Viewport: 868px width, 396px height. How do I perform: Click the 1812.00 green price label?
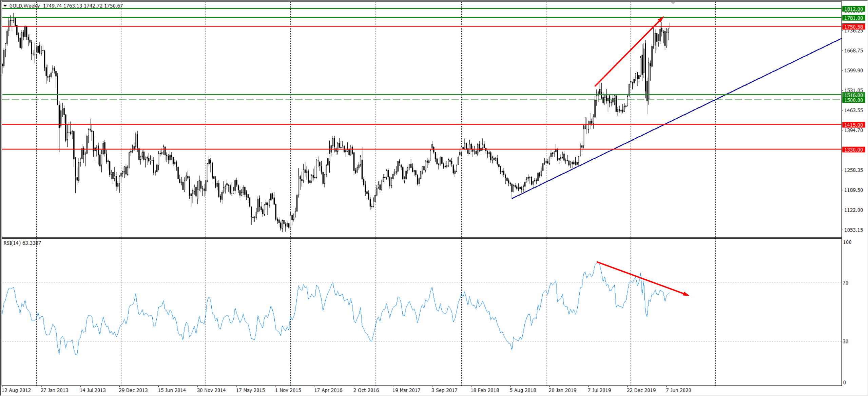point(853,9)
